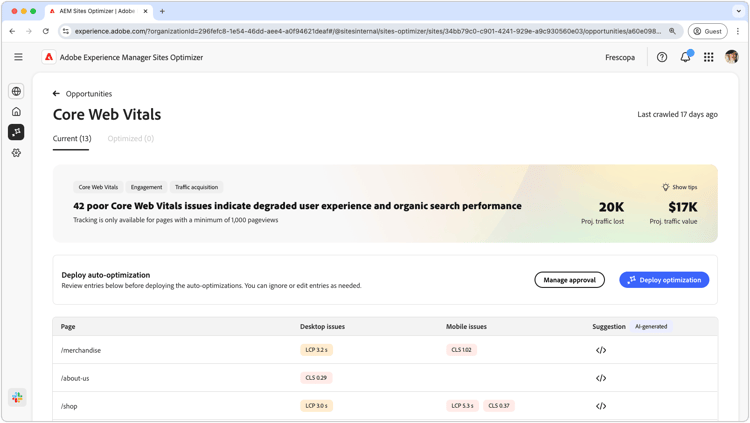Click the Core Web Vitals tag
Viewport: 750px width, 423px height.
click(x=98, y=187)
